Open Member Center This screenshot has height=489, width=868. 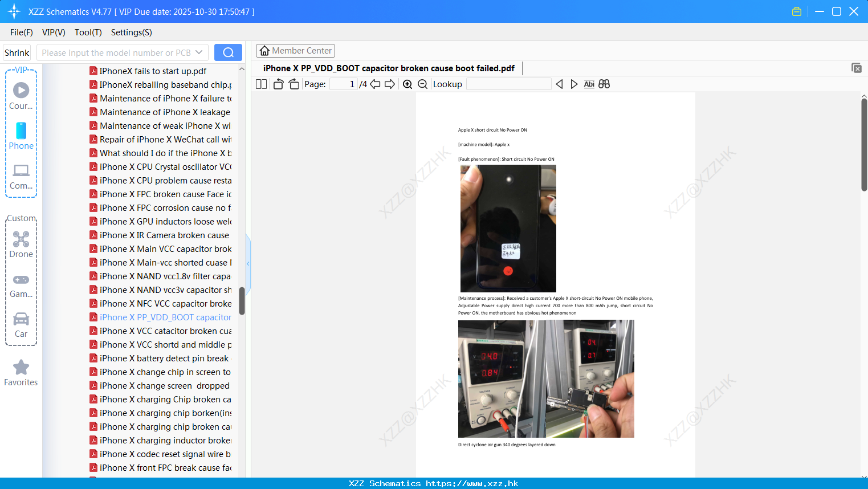tap(295, 51)
